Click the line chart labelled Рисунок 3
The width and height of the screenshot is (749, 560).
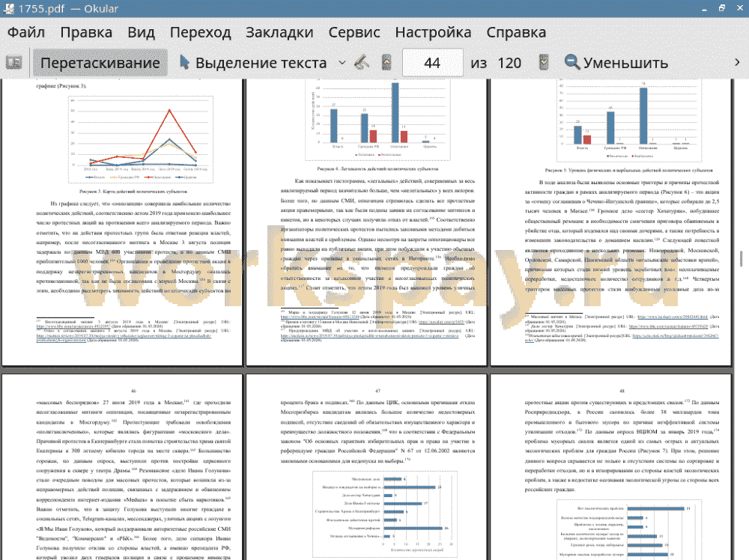pyautogui.click(x=141, y=139)
